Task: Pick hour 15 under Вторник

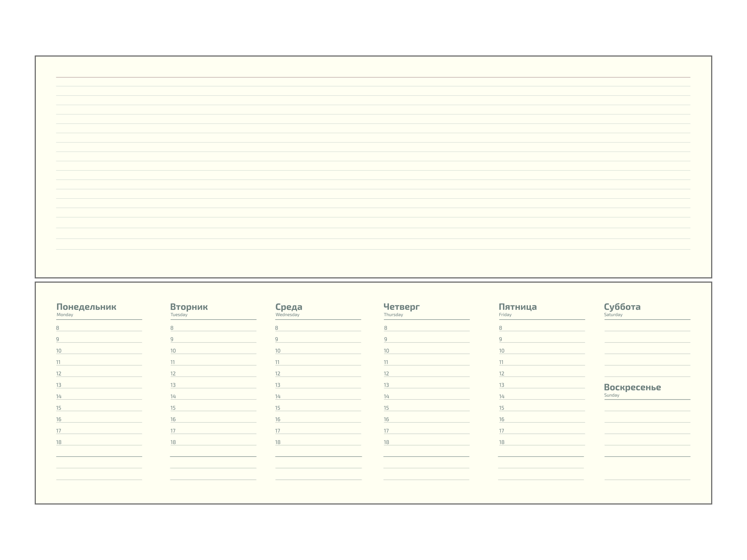Action: [x=173, y=408]
